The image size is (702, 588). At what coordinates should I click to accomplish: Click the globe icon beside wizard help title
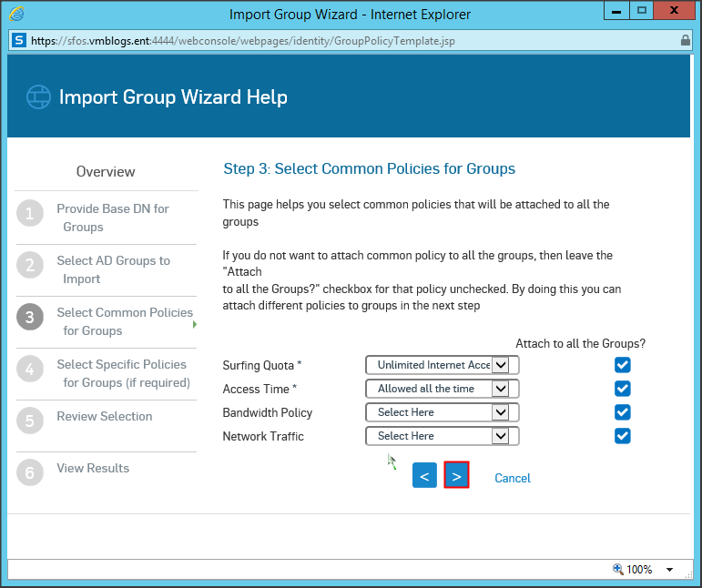click(38, 97)
